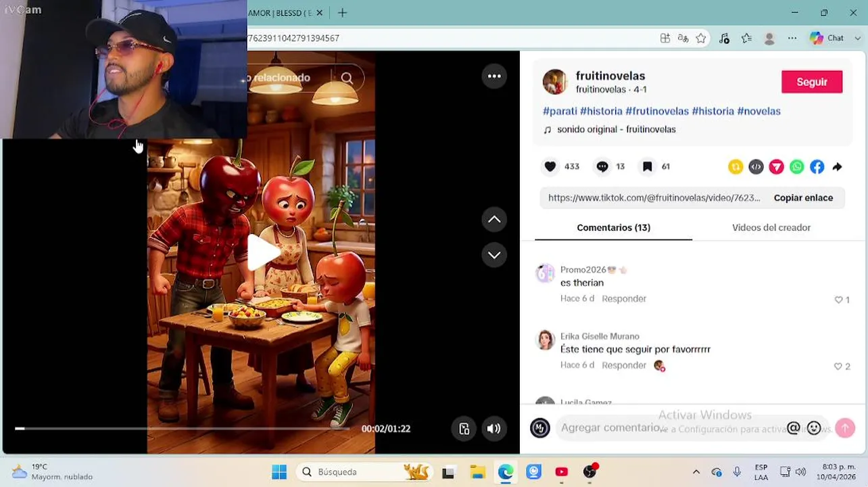Open Erika Giselle Murano's avatar
This screenshot has height=487, width=868.
545,340
